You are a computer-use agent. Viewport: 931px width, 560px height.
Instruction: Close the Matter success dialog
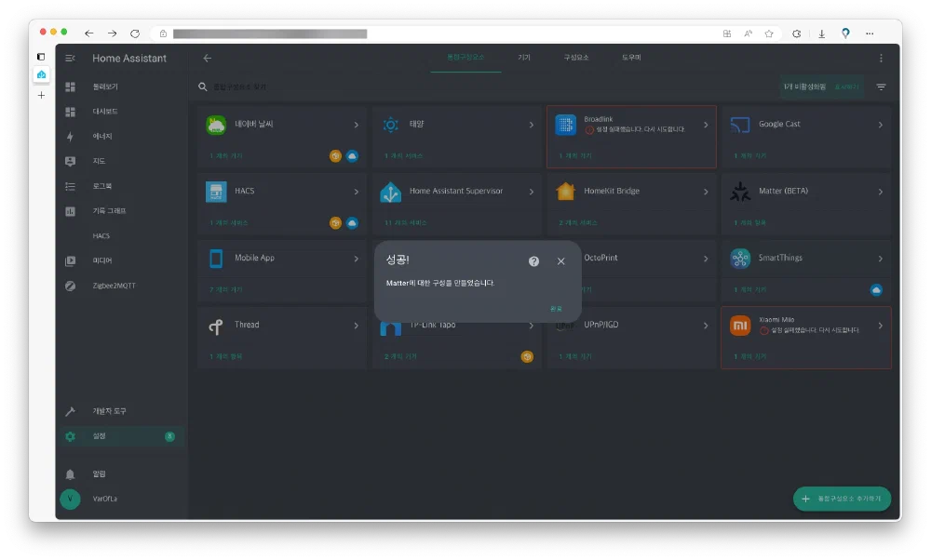pyautogui.click(x=560, y=261)
